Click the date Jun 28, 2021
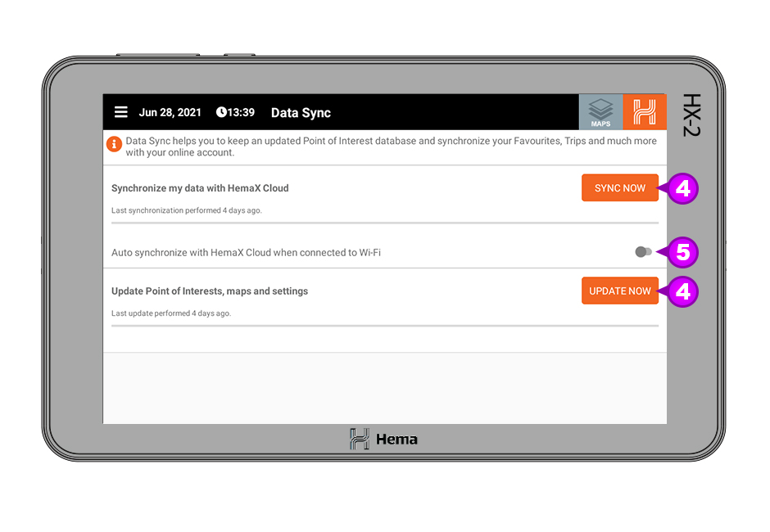The image size is (770, 532). (x=170, y=112)
